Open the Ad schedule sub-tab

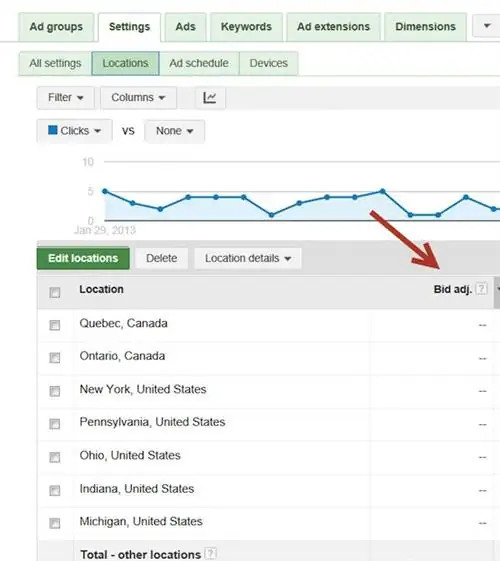[x=199, y=63]
